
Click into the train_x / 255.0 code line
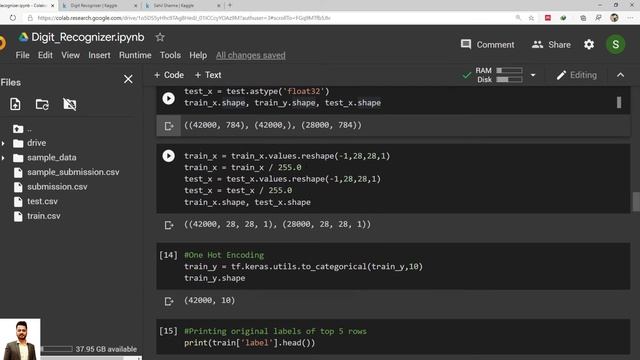click(x=242, y=167)
